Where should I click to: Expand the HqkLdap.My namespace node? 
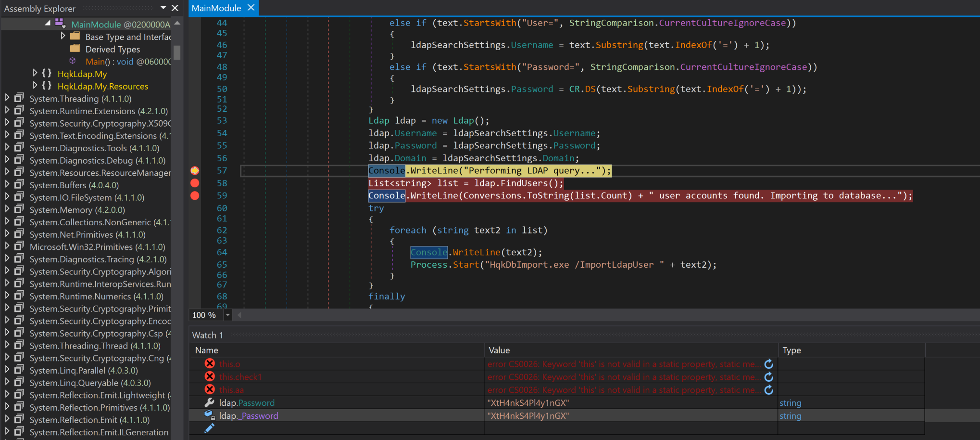click(35, 73)
